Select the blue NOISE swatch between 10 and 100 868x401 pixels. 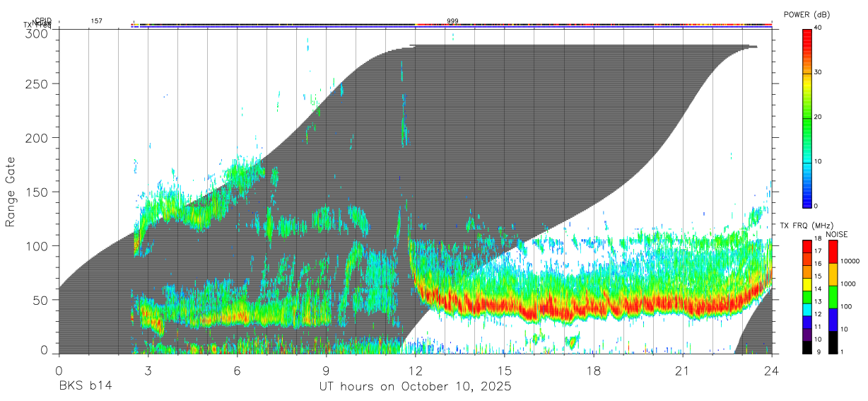[833, 320]
